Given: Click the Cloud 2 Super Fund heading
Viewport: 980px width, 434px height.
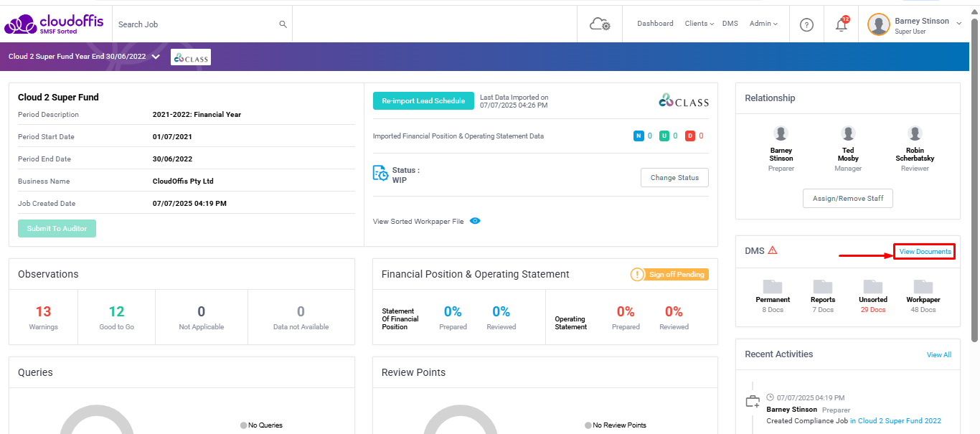Looking at the screenshot, I should (58, 98).
